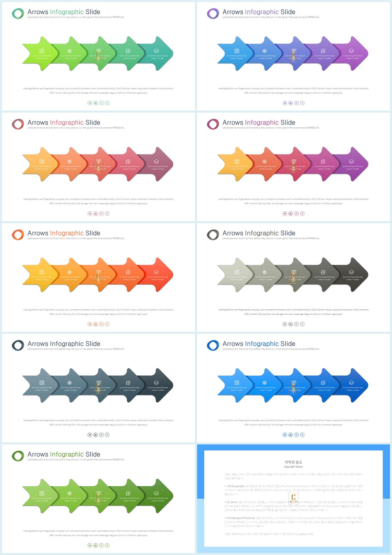
Task: Open the copyright notice slide
Action: 293,499
